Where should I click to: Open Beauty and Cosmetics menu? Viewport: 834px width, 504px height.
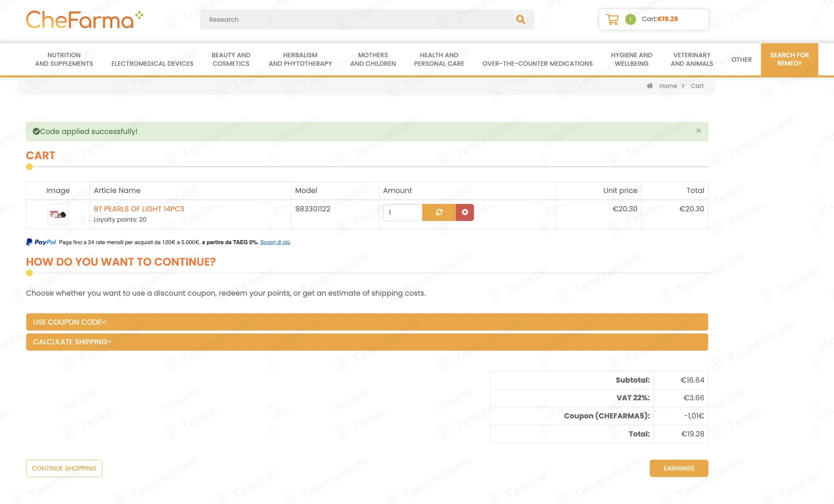point(231,59)
